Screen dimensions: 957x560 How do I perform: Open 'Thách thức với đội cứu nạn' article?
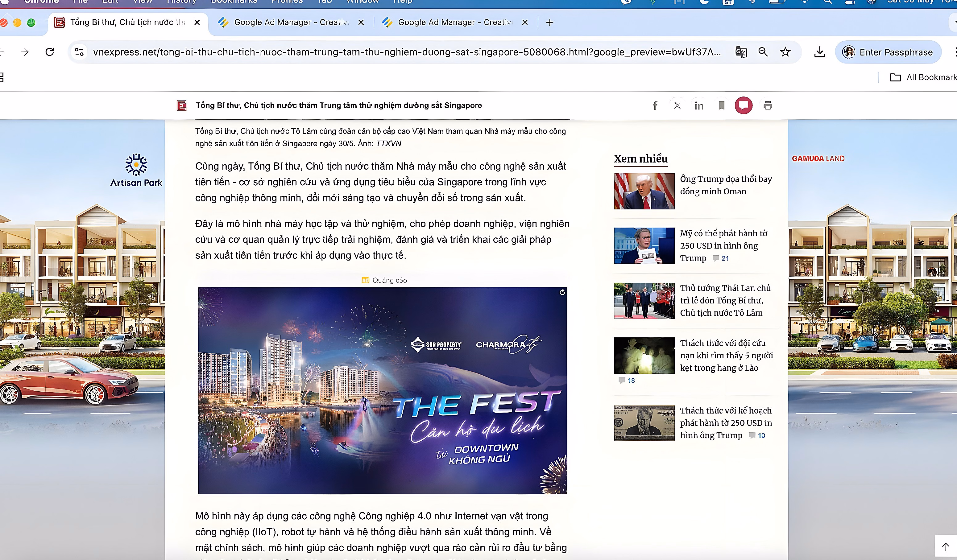click(727, 355)
